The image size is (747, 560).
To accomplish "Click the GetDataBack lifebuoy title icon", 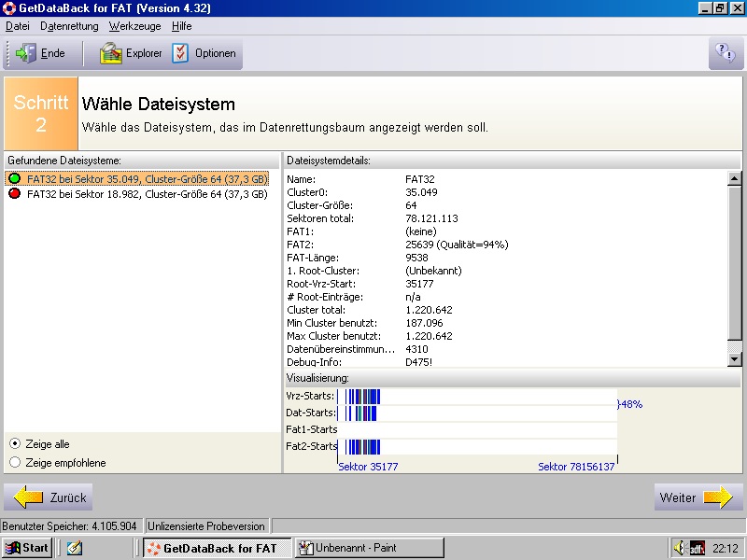I will (9, 8).
